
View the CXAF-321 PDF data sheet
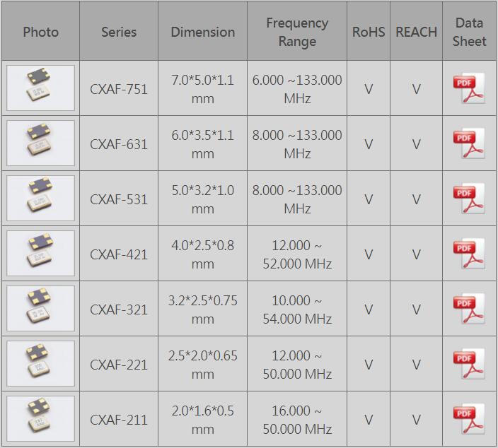point(468,309)
